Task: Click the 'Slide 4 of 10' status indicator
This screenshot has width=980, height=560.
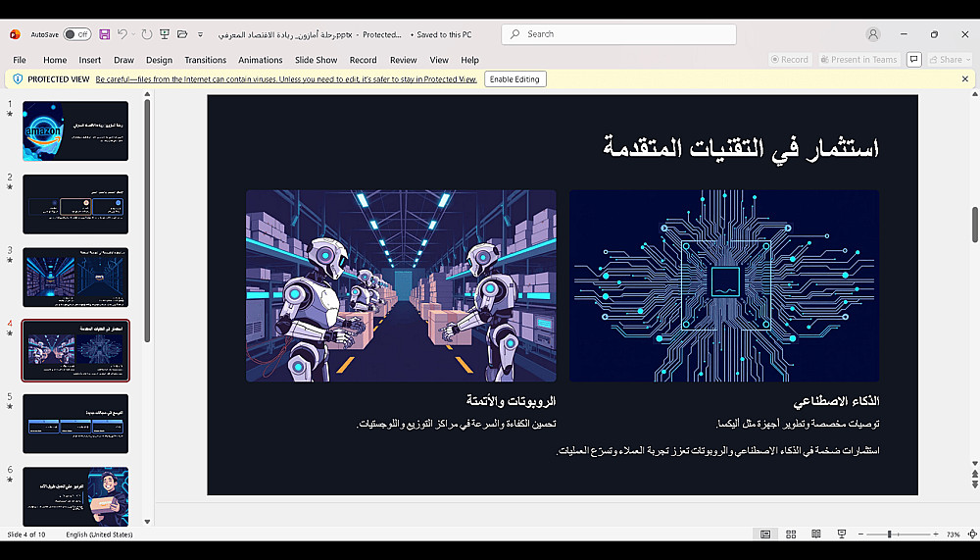Action: [x=26, y=535]
